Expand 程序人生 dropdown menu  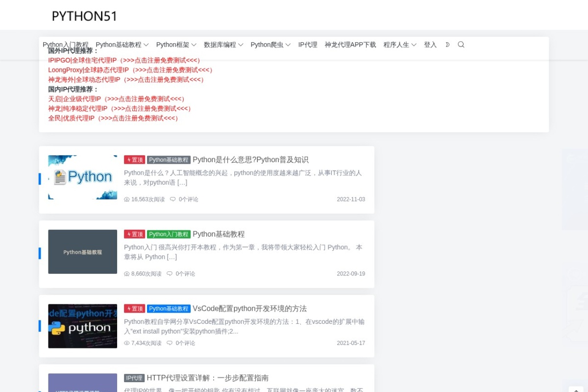coord(400,45)
